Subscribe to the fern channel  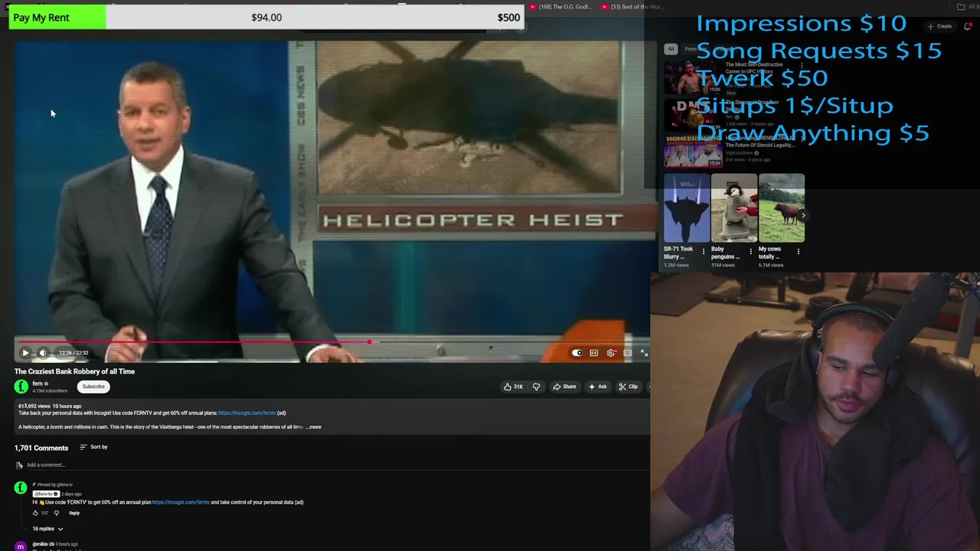click(x=93, y=386)
